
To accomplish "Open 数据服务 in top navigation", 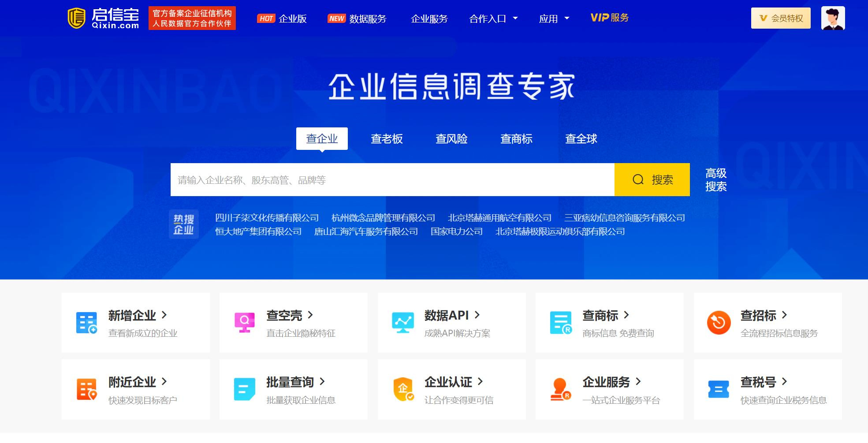I will pos(367,19).
